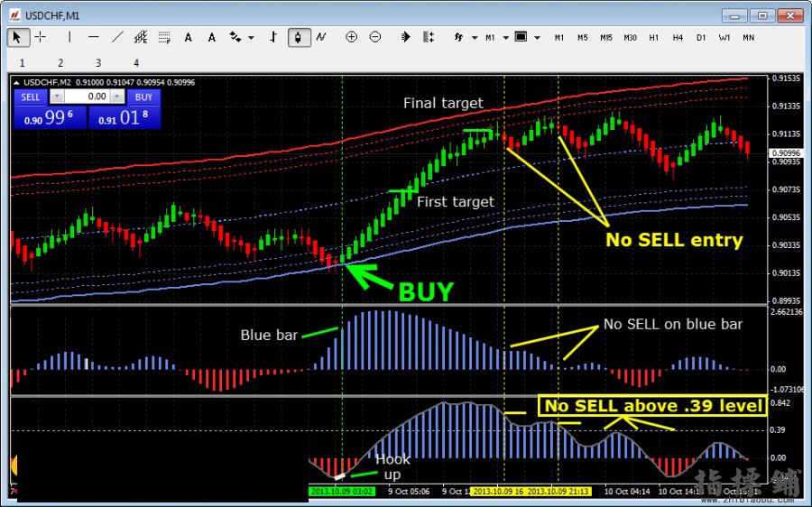Open the arrows objects dropdown arrow
This screenshot has height=507, width=812.
point(251,38)
